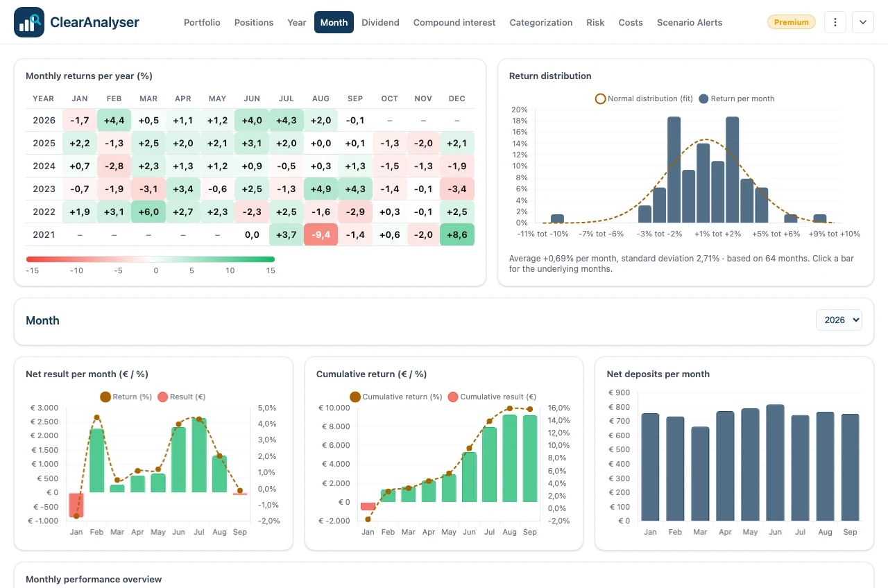Click the Premium badge

(792, 22)
